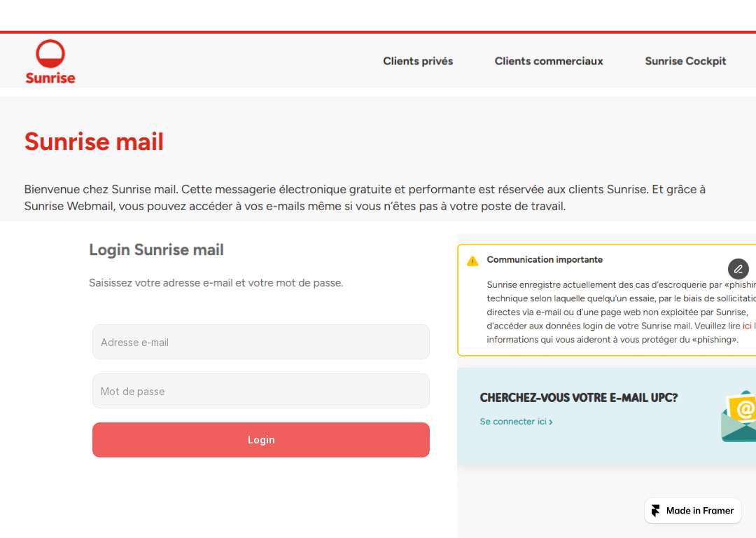Click the pencil edit icon
The image size is (756, 538).
point(738,269)
